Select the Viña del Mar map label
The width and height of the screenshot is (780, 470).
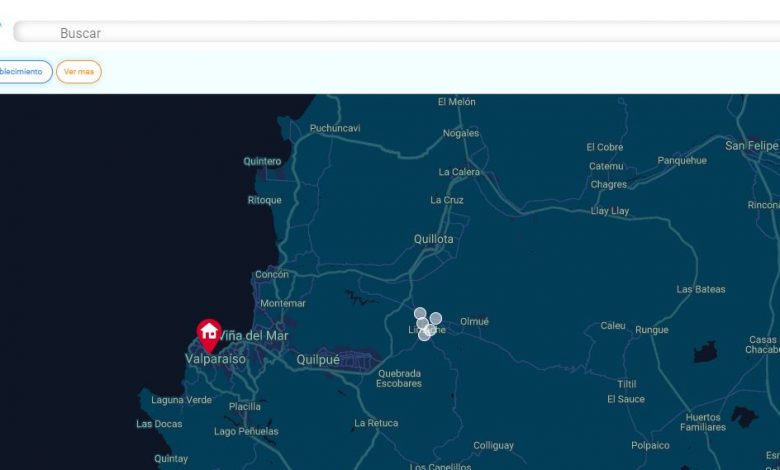pos(254,336)
